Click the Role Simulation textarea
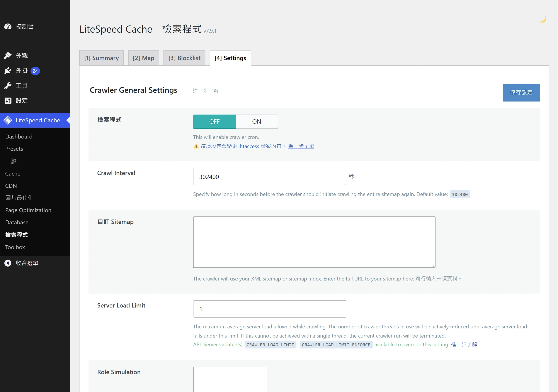 coord(230,379)
